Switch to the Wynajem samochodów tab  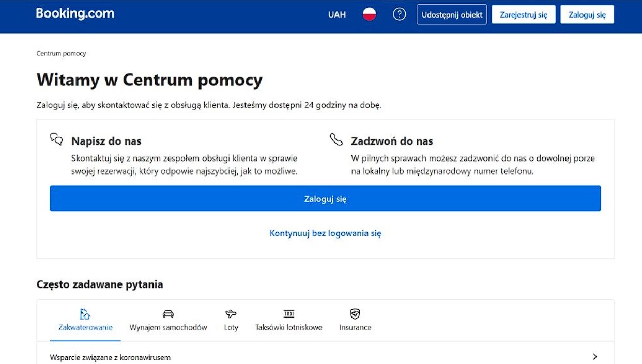tap(168, 320)
